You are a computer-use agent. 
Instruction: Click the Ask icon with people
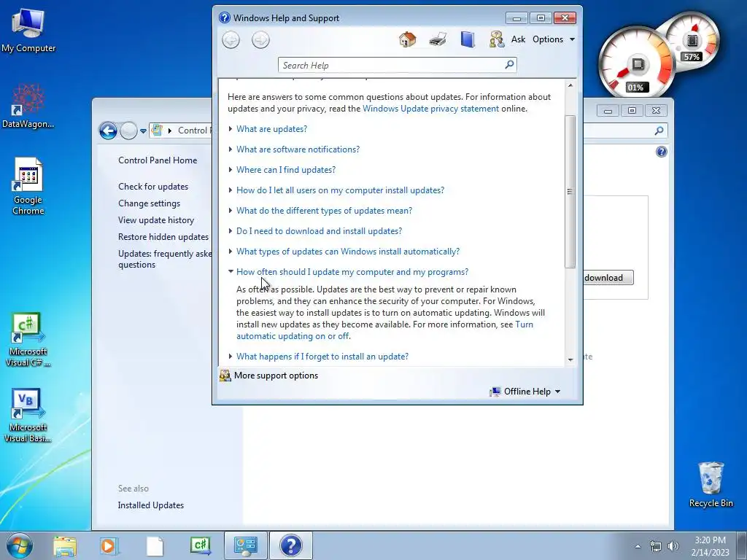click(496, 39)
